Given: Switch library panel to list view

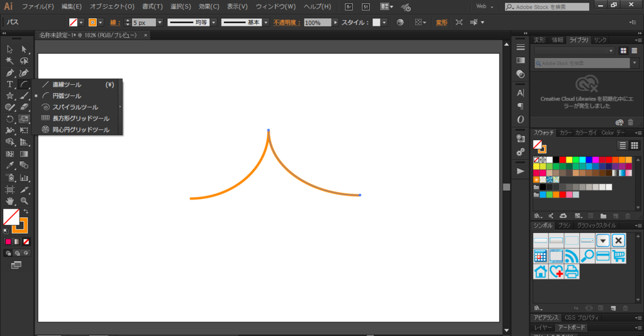Looking at the screenshot, I should 634,50.
